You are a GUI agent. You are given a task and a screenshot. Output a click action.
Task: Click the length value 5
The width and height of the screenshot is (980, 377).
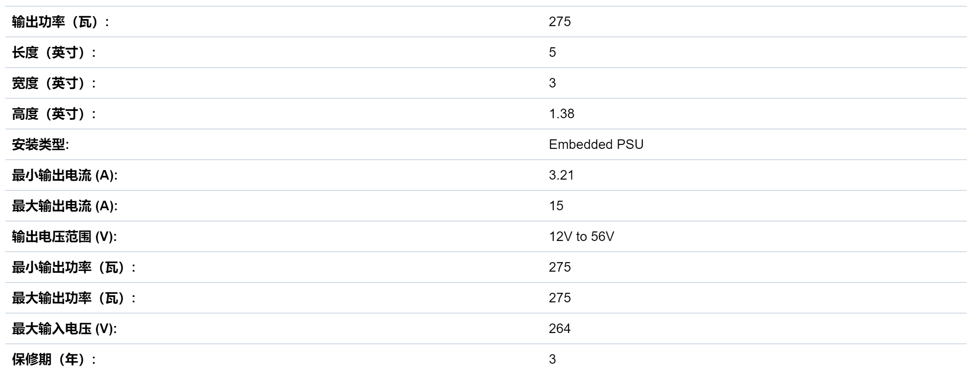click(x=552, y=52)
